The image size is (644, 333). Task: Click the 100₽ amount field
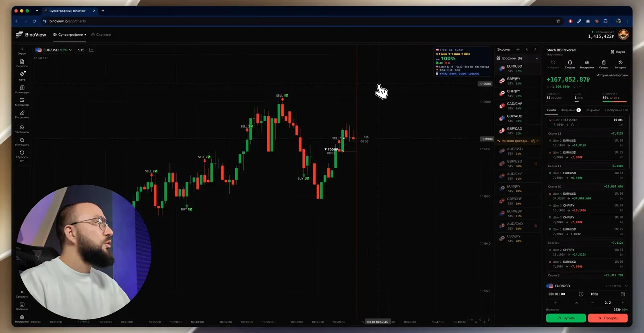click(x=608, y=294)
